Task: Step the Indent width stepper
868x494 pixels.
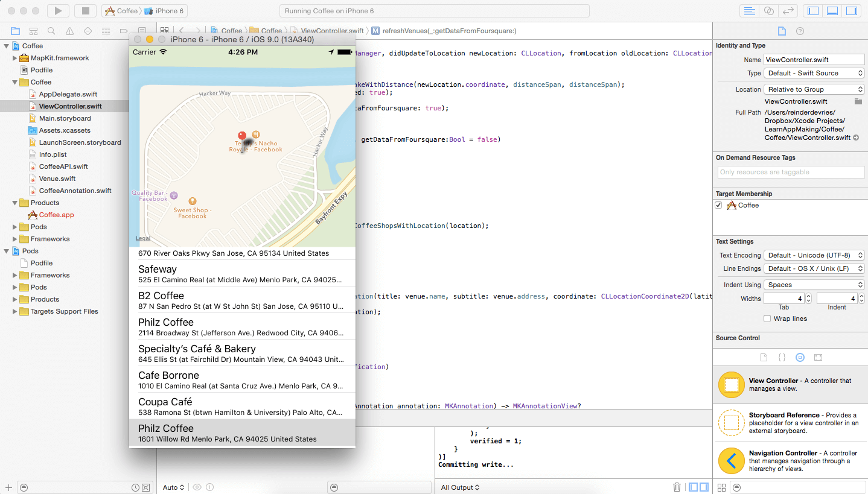Action: [x=861, y=299]
